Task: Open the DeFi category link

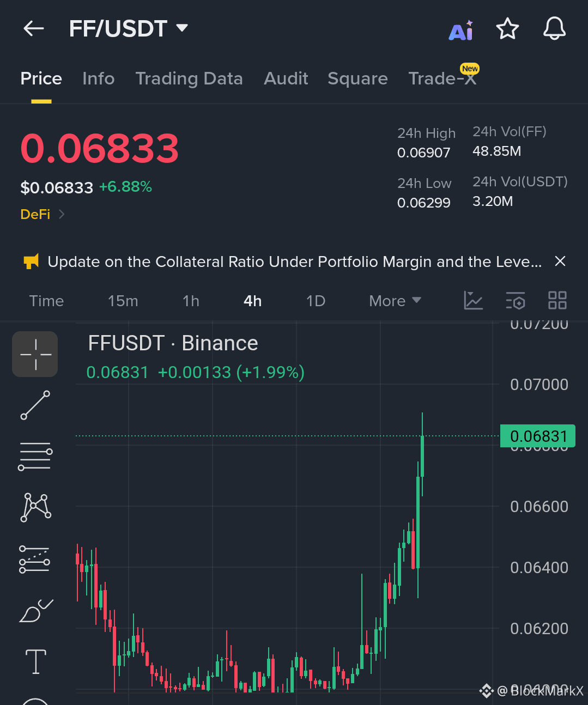Action: (43, 214)
